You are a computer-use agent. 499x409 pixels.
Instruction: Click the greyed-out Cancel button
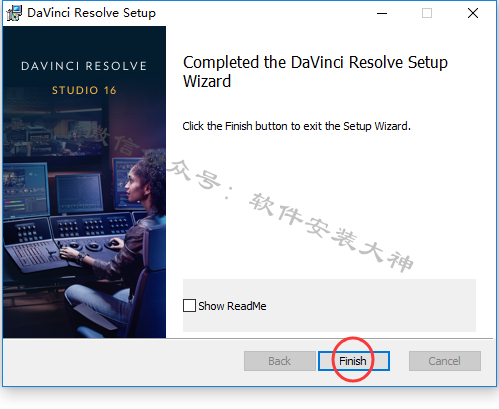[x=445, y=361]
